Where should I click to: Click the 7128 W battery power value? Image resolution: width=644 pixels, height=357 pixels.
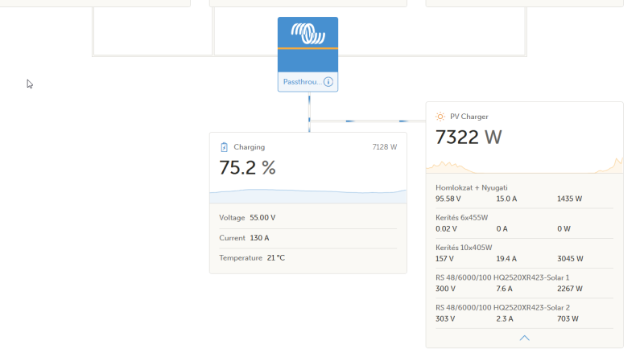pyautogui.click(x=385, y=147)
